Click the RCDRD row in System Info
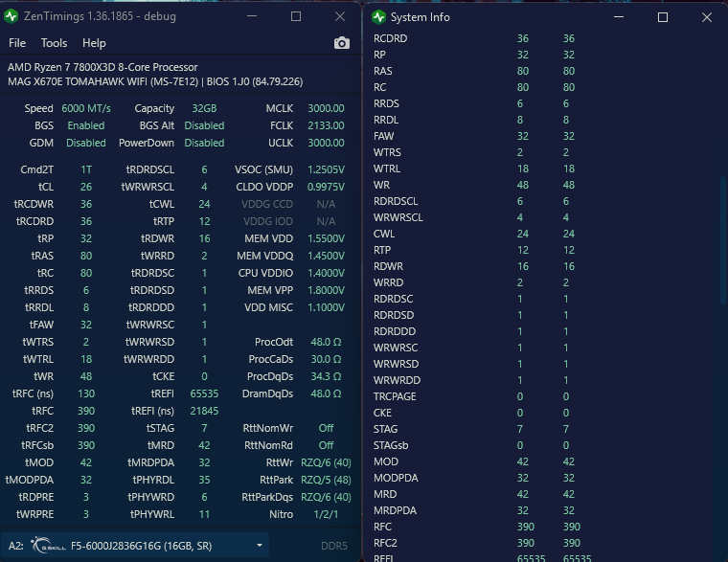 click(474, 38)
